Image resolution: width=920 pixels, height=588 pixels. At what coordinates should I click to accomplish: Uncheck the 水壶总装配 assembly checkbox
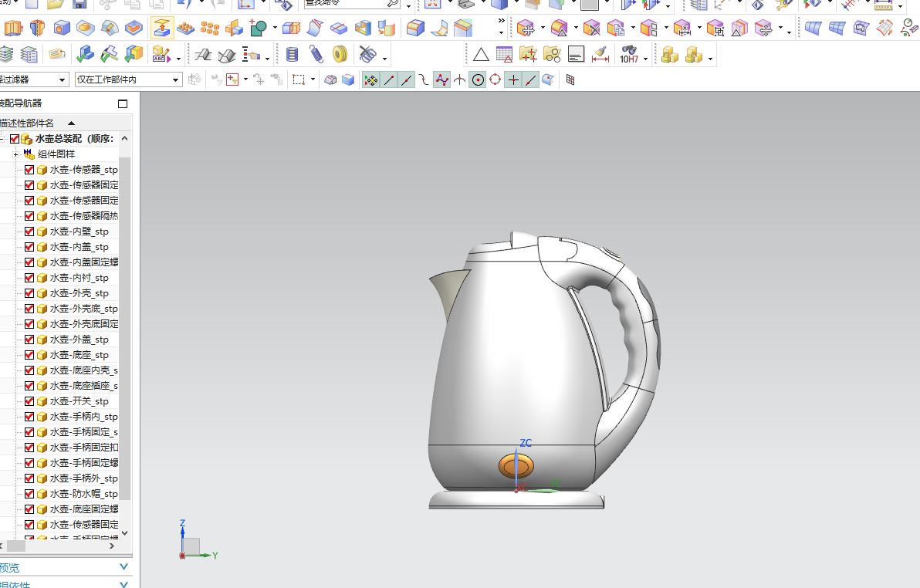(15, 139)
